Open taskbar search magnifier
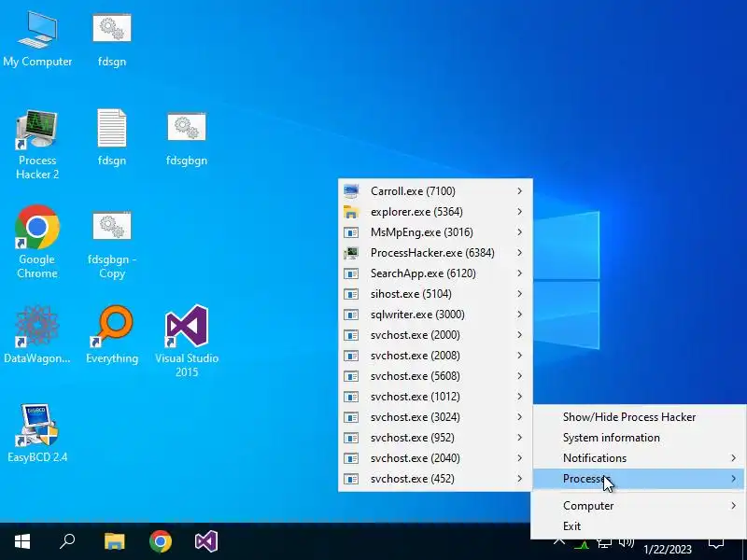 67,541
